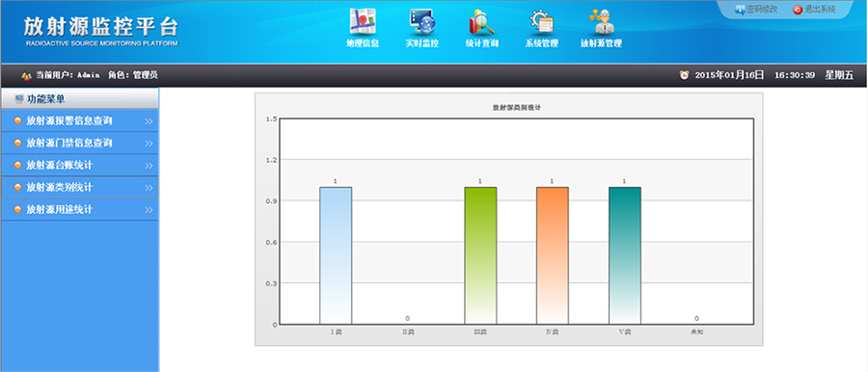Open the 地理信息 map icon
Image resolution: width=868 pixels, height=372 pixels.
point(363,22)
